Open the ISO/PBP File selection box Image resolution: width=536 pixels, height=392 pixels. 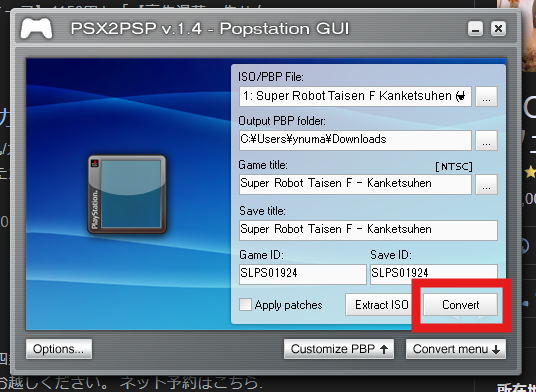tap(355, 97)
